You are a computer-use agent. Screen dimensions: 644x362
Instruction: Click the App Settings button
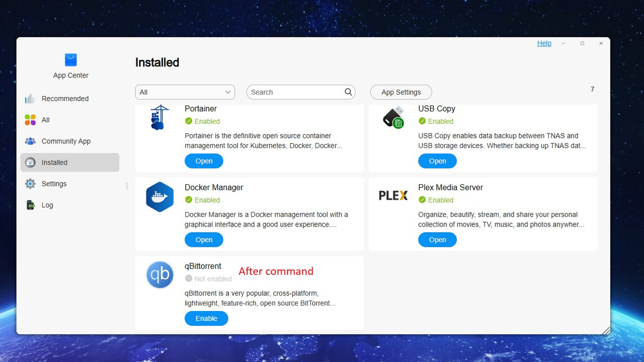[401, 92]
